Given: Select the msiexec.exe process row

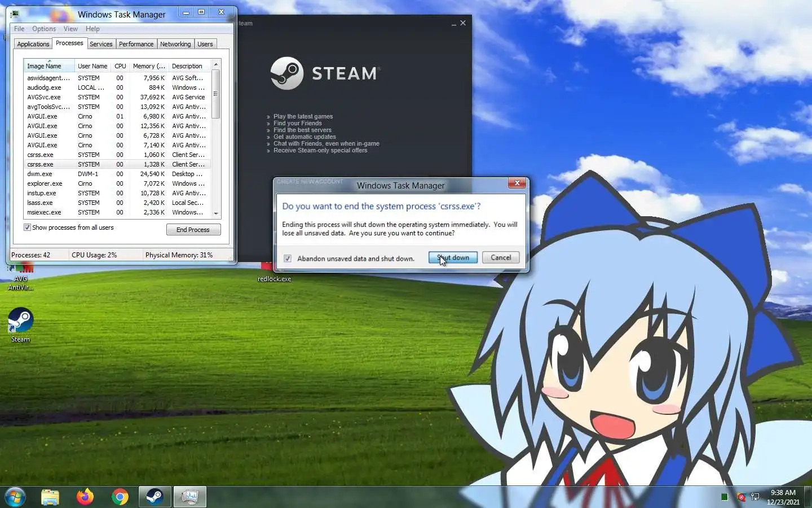Looking at the screenshot, I should click(117, 212).
